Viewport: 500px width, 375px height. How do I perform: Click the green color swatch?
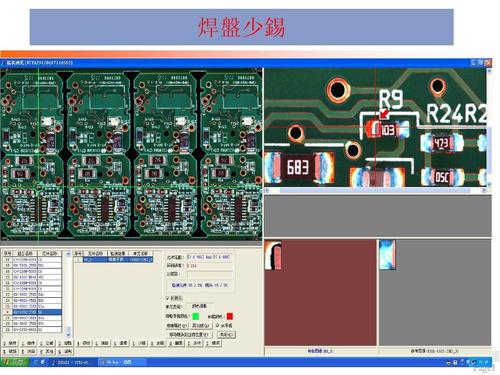pyautogui.click(x=196, y=316)
